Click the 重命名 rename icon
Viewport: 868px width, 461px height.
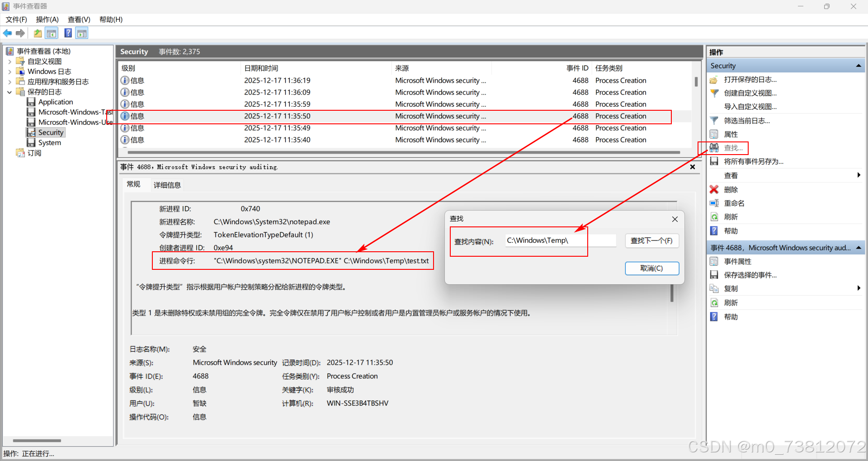click(x=714, y=203)
